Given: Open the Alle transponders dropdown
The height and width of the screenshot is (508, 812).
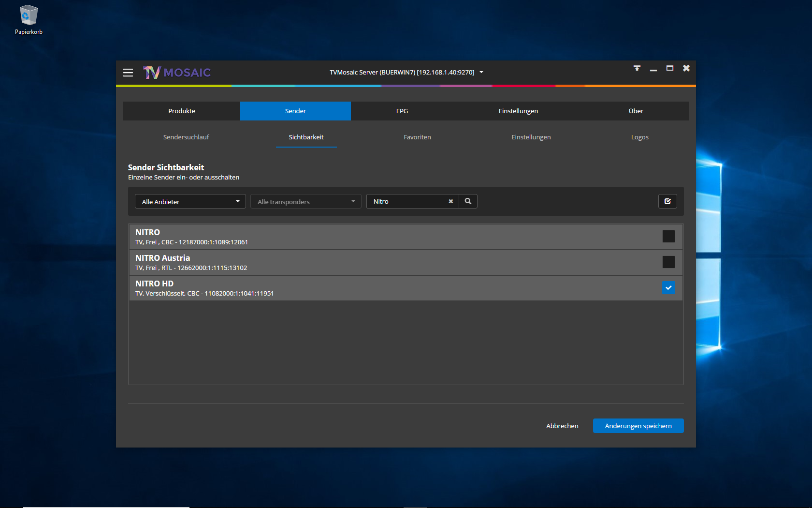Looking at the screenshot, I should (306, 202).
